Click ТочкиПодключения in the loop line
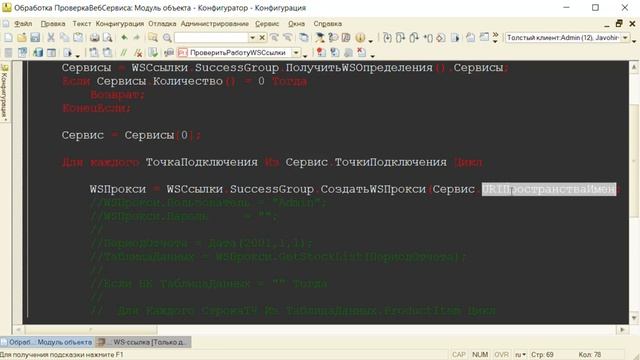Viewport: 640px width, 360px height. coord(391,162)
